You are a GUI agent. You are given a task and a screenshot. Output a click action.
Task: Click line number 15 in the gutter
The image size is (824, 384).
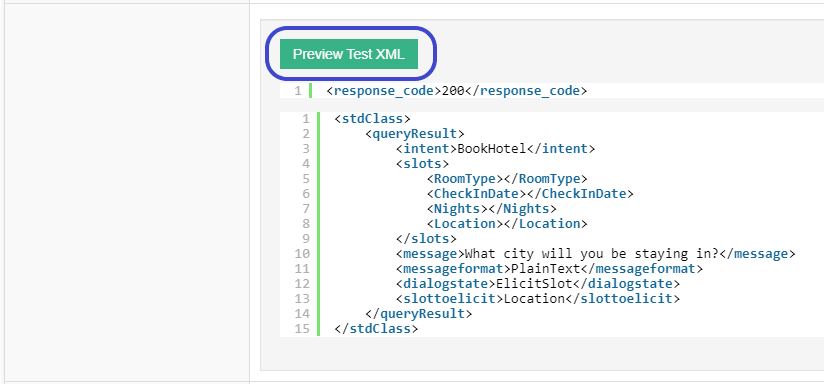[x=303, y=329]
